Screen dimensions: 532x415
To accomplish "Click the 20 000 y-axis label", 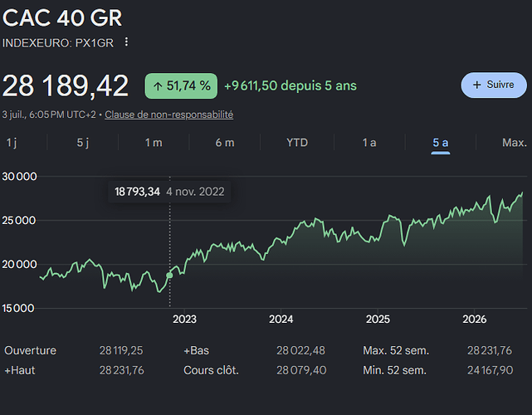I will (19, 264).
